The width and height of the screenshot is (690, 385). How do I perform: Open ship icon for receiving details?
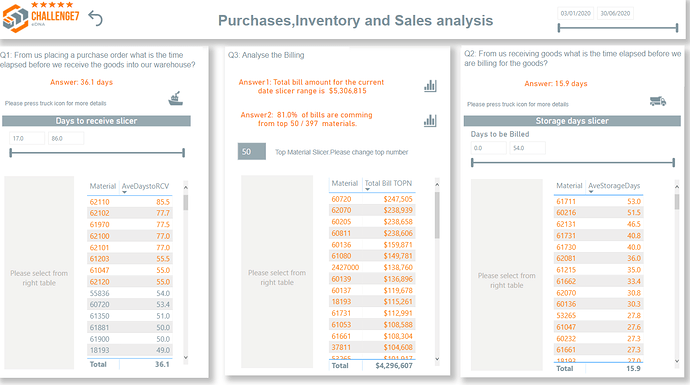(176, 99)
